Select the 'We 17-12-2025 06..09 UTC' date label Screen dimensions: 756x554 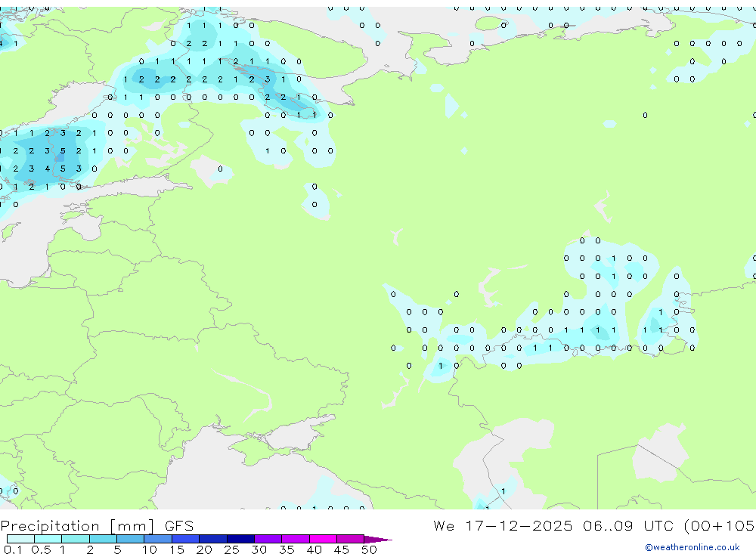point(553,525)
